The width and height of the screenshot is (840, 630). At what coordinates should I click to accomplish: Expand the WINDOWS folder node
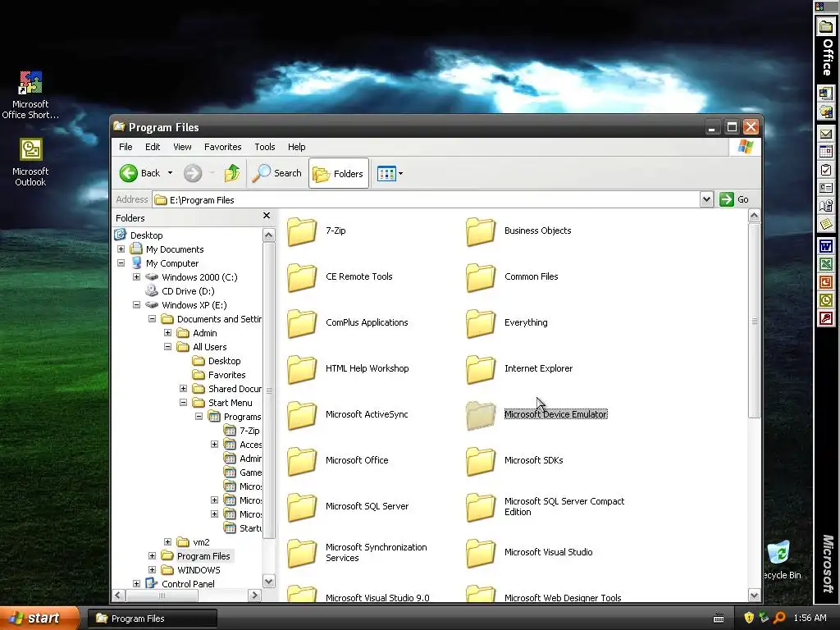[152, 570]
